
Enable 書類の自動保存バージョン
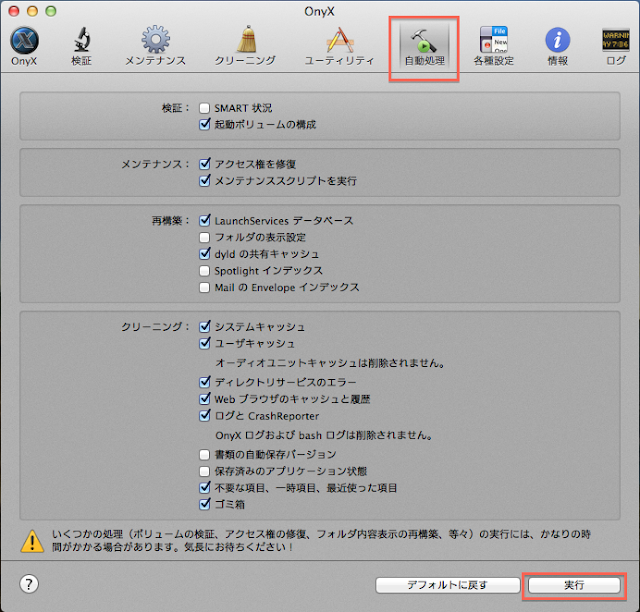204,454
